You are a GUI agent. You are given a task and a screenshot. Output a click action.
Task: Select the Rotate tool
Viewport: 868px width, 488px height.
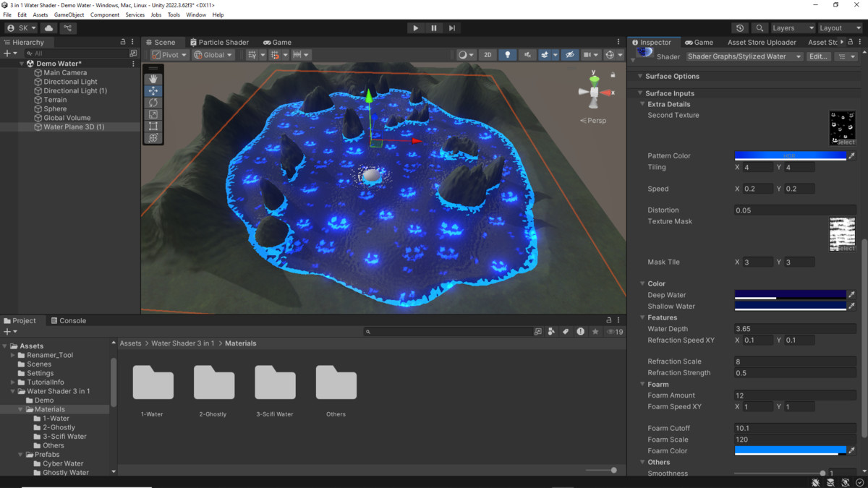(153, 103)
